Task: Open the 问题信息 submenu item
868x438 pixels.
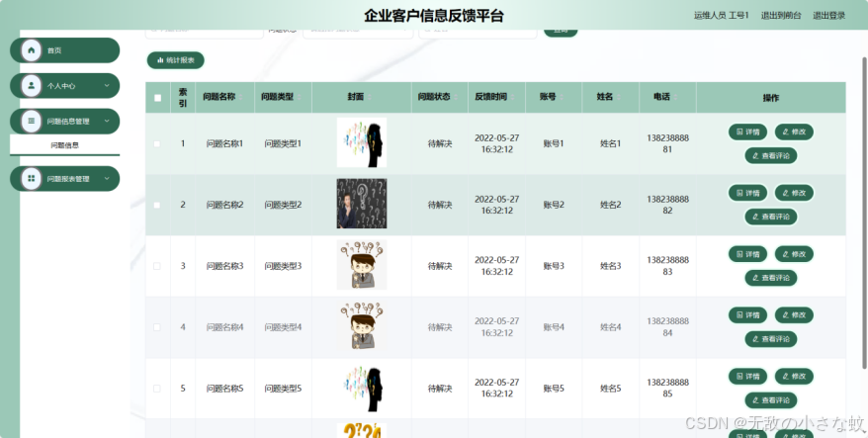Action: [x=65, y=145]
